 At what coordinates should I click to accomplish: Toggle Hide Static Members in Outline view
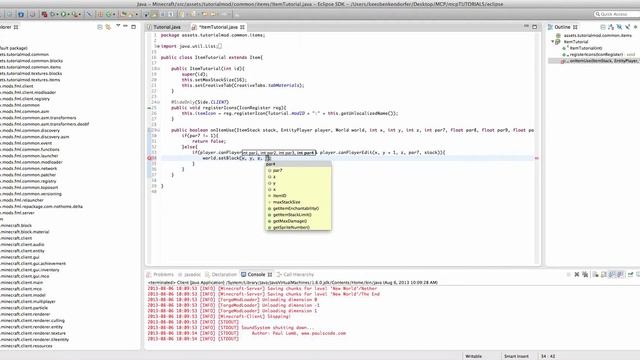coord(628,27)
